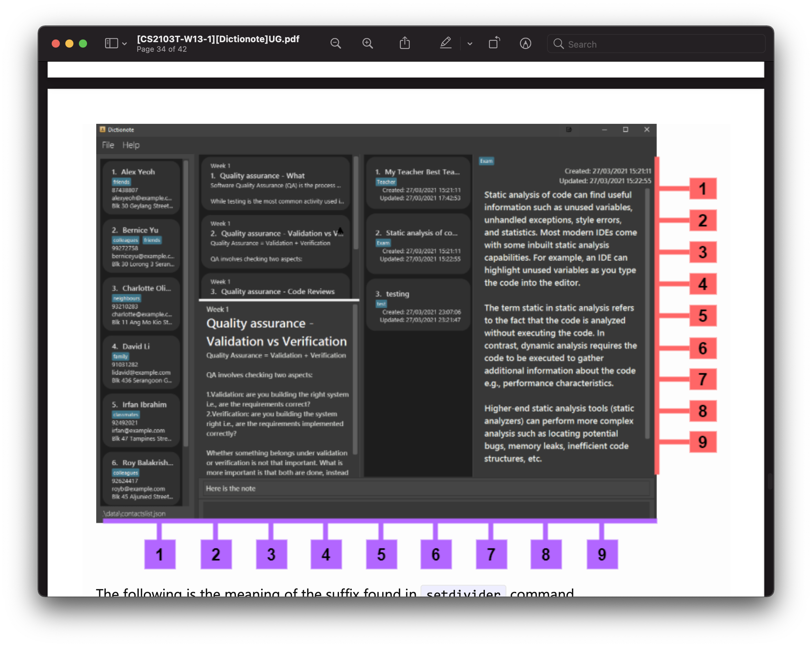Click the red number 3 label
Image resolution: width=812 pixels, height=647 pixels.
pos(703,252)
